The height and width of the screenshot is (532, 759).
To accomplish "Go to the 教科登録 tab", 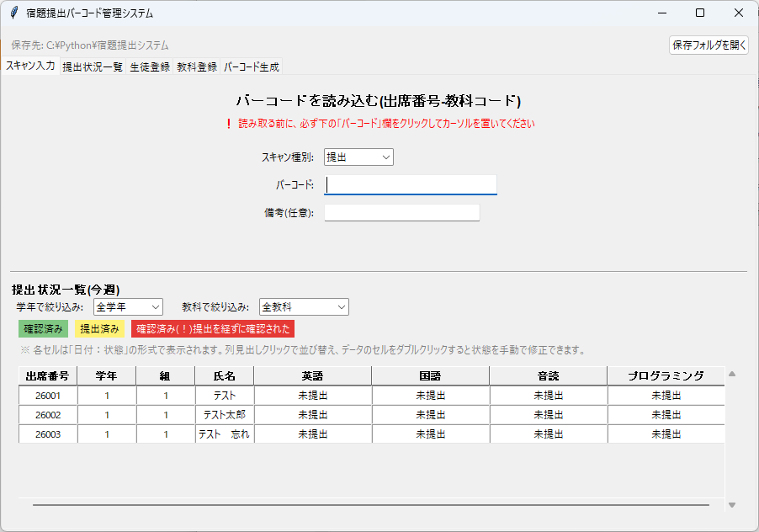I will (x=197, y=66).
